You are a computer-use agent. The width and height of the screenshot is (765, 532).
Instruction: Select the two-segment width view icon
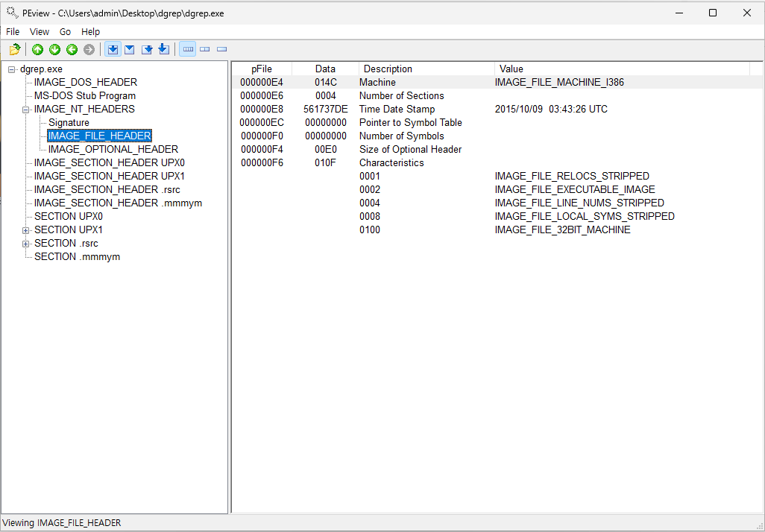pos(205,49)
